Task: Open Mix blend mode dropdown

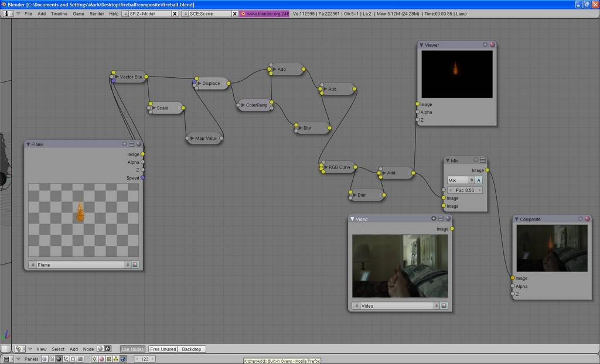Action: (461, 180)
